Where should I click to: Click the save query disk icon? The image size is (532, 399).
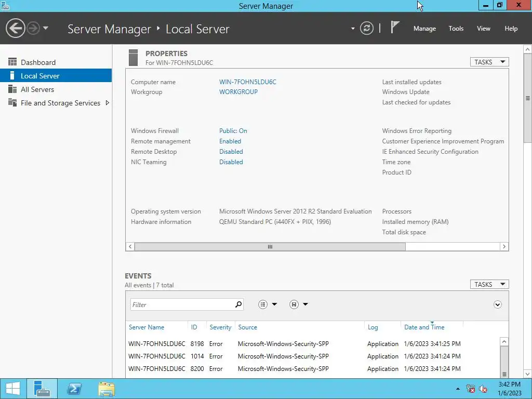click(294, 304)
